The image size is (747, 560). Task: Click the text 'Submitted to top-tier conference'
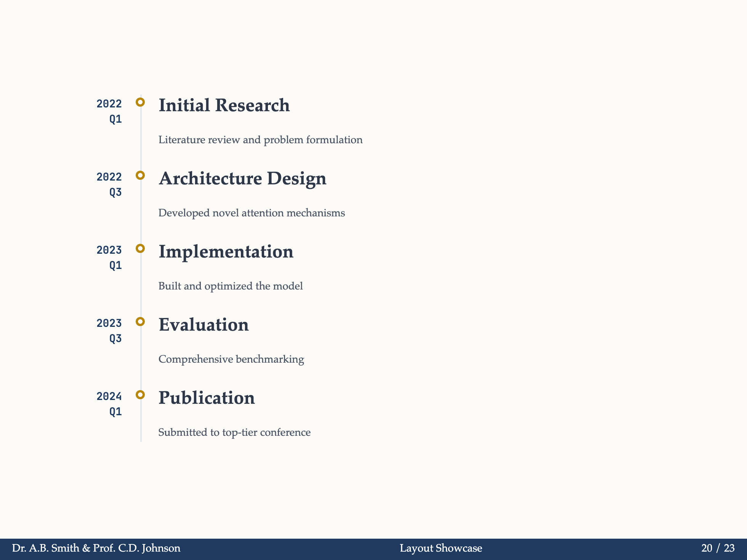tap(234, 432)
